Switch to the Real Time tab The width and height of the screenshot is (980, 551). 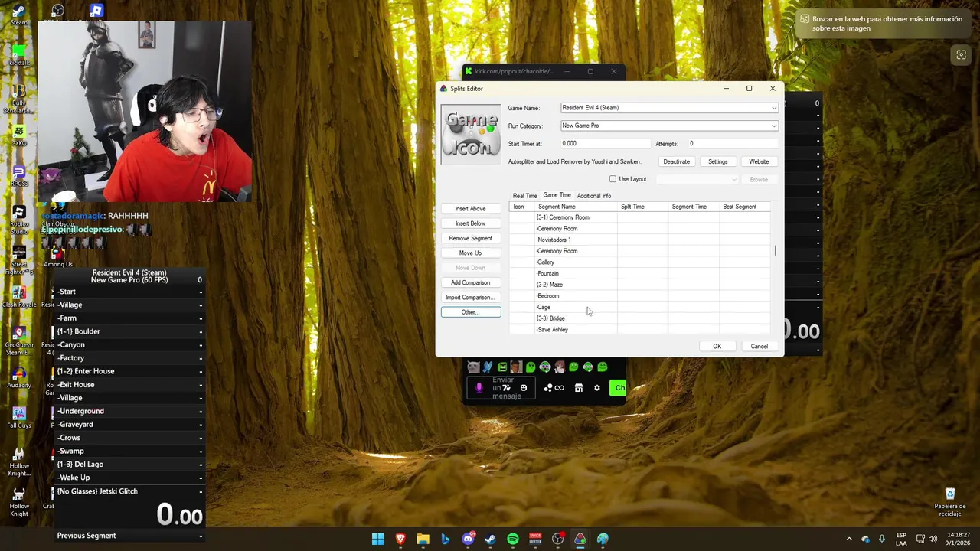(525, 196)
